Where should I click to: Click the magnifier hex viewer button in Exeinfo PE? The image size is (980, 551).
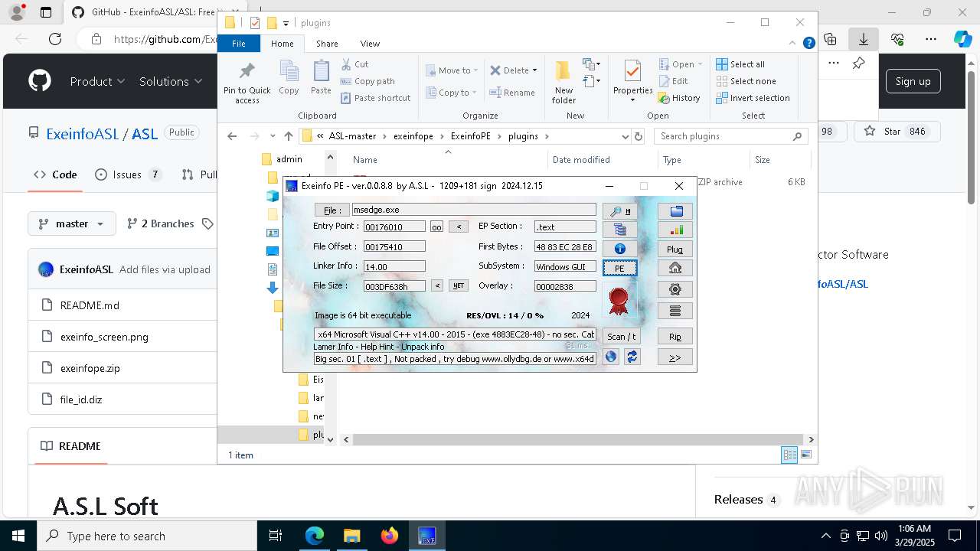point(619,210)
